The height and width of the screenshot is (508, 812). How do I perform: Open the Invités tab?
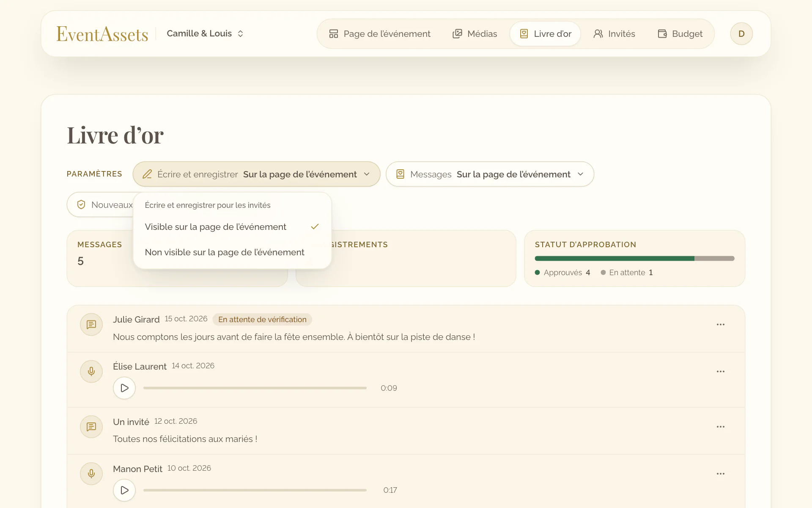614,34
